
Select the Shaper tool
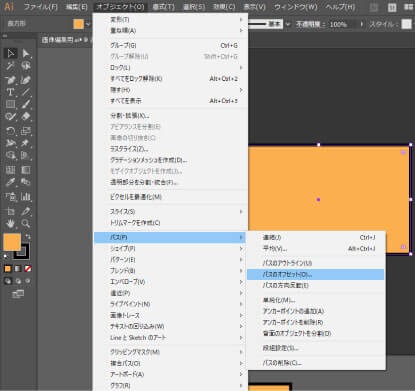tap(11, 117)
